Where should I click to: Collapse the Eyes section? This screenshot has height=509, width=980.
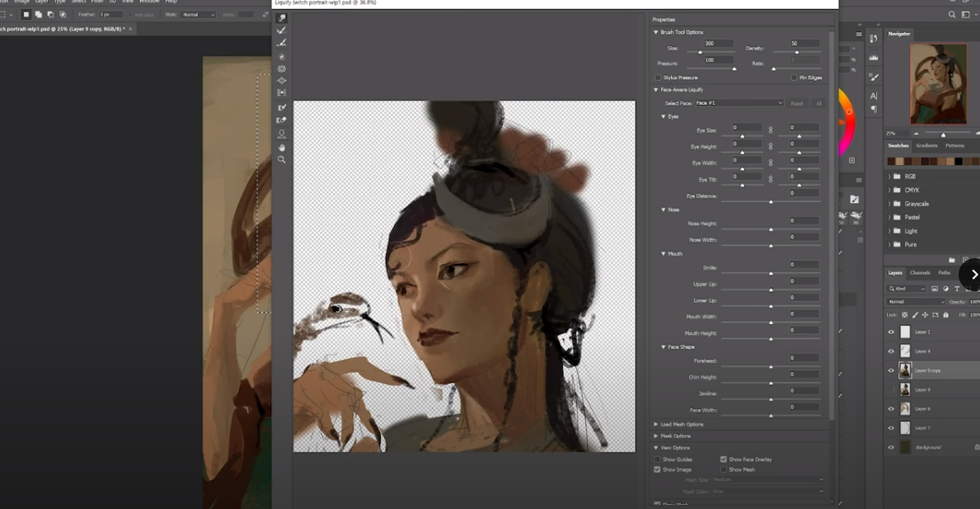(x=663, y=117)
